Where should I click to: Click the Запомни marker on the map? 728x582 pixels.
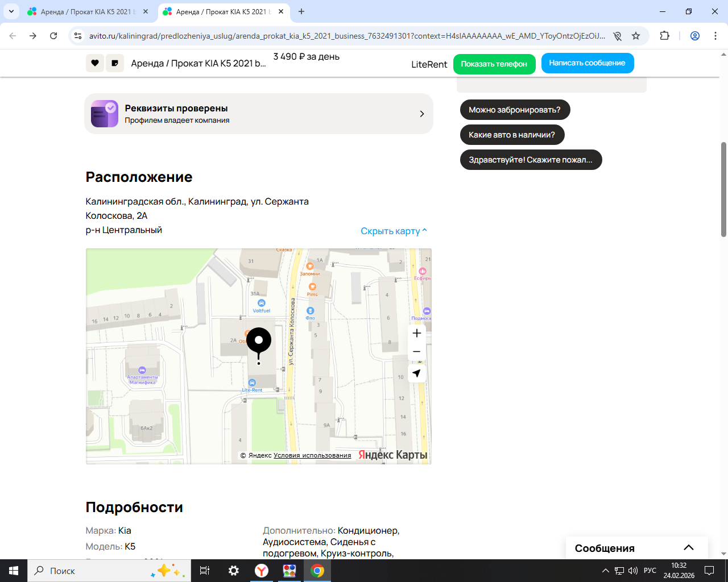(x=310, y=266)
